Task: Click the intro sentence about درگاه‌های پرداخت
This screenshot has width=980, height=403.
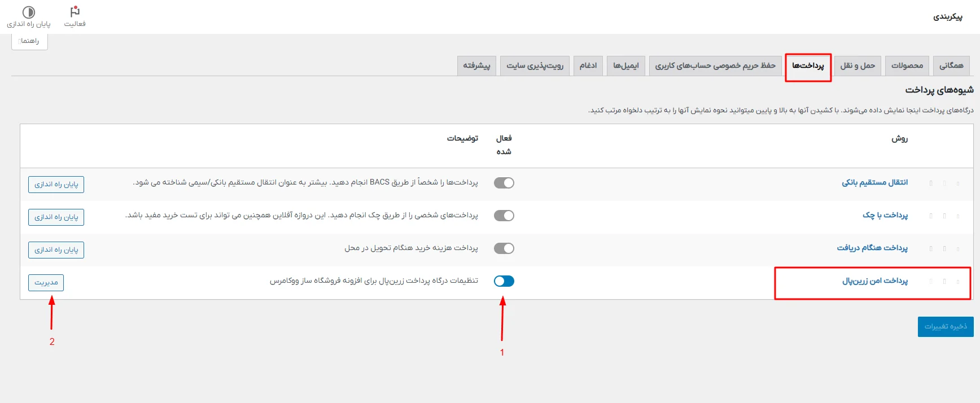Action: pos(781,110)
